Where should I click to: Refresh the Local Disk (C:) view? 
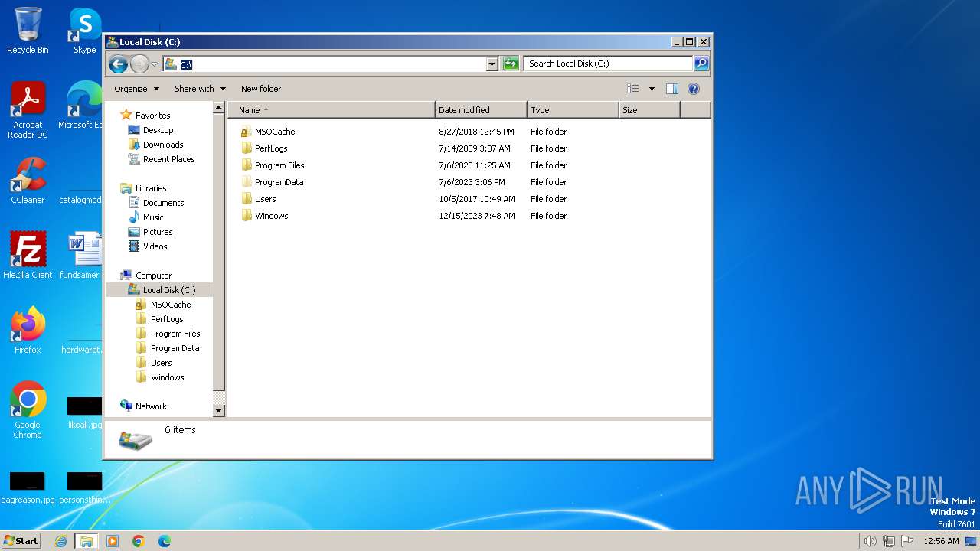[x=511, y=64]
